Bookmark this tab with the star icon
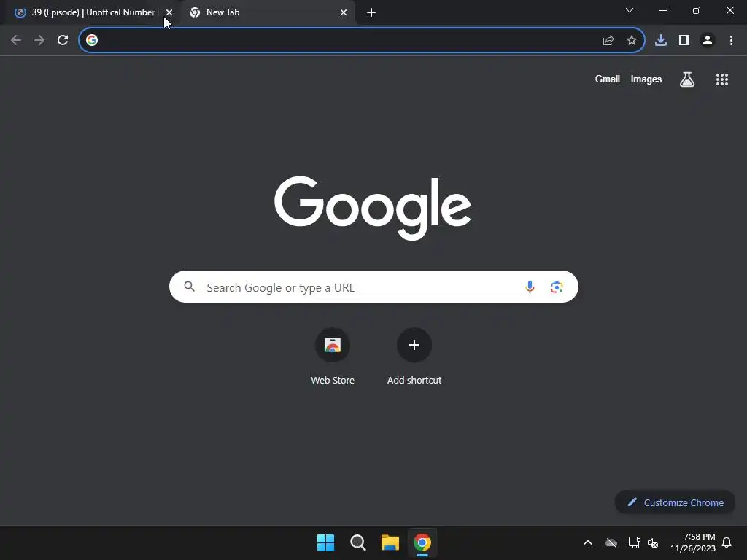Viewport: 747px width, 560px height. [632, 41]
